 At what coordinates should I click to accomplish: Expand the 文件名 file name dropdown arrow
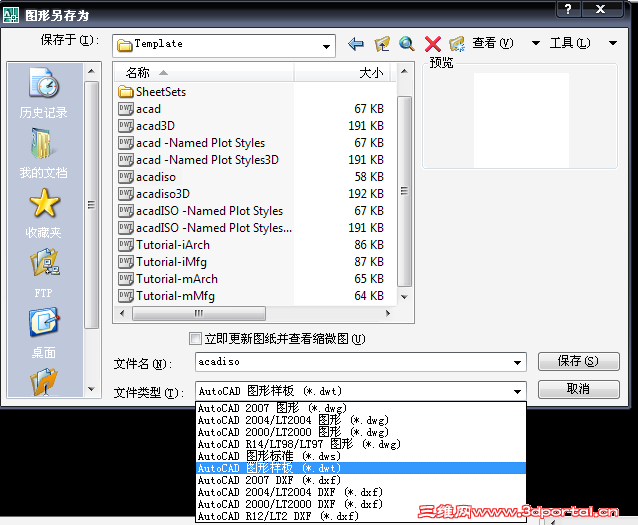(517, 362)
